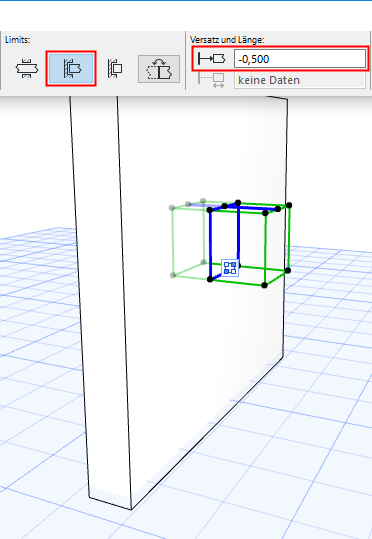This screenshot has width=372, height=539.
Task: Click the offset arrow icon beside -0,500
Action: click(212, 59)
